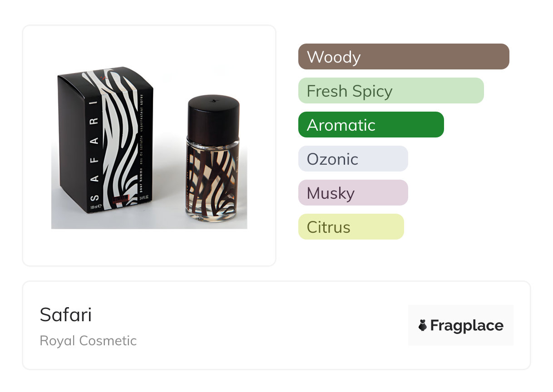Choose the green Aromatic accord bar
The image size is (553, 392).
pyautogui.click(x=370, y=125)
